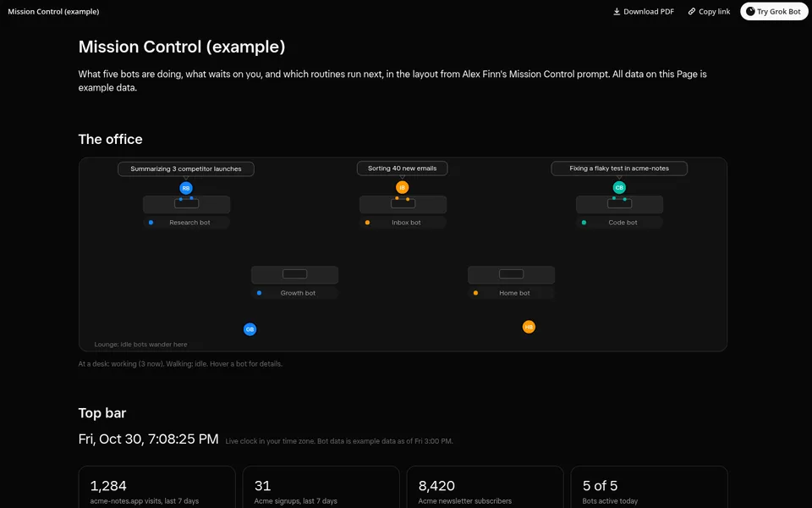Click the 'At a desk: working (3 now)' caption
Screen dimensions: 812x508
[180, 364]
